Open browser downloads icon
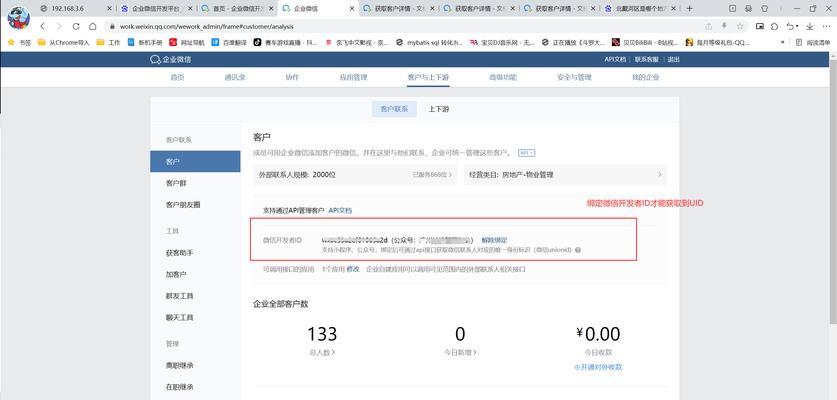837x400 pixels. click(810, 26)
